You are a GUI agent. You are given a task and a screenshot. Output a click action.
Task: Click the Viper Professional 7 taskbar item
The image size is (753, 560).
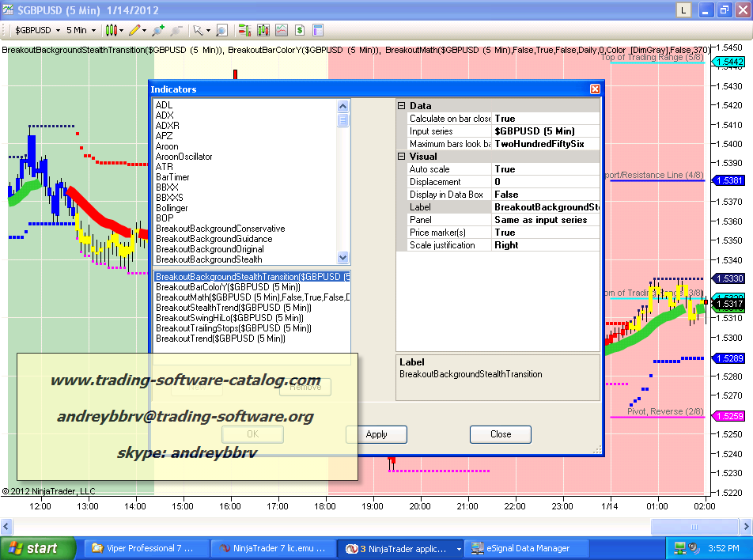147,548
